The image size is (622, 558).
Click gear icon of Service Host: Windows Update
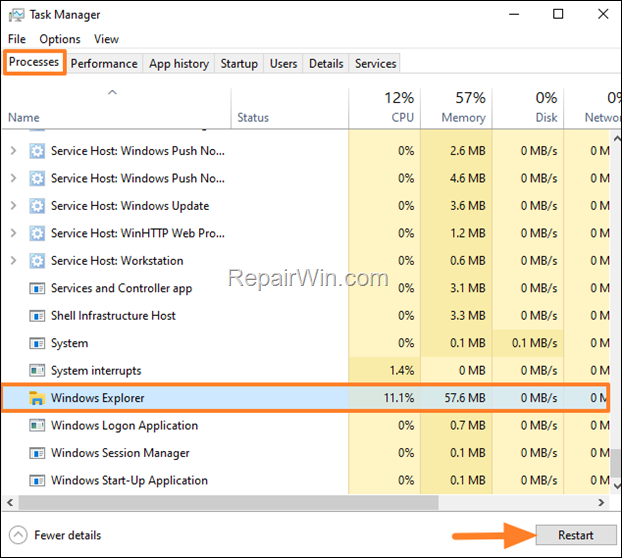click(37, 206)
